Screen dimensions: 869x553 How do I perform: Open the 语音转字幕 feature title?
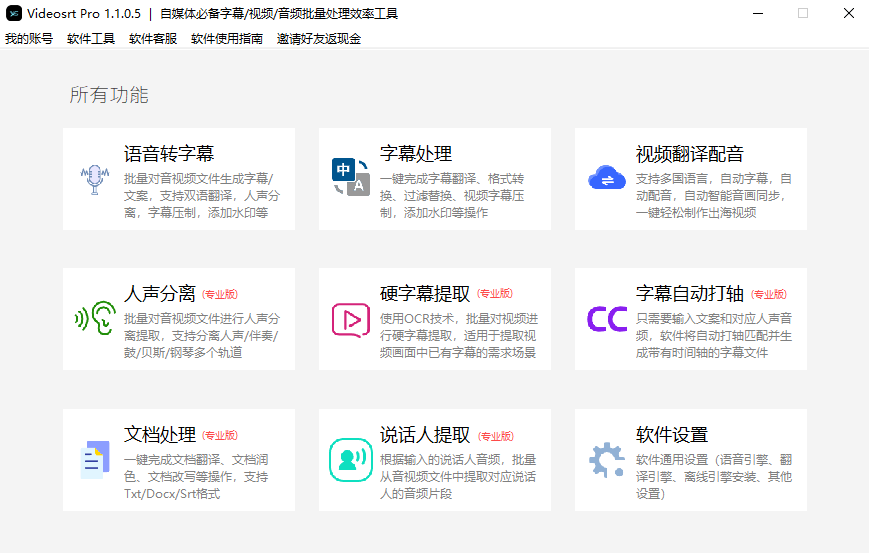(169, 153)
